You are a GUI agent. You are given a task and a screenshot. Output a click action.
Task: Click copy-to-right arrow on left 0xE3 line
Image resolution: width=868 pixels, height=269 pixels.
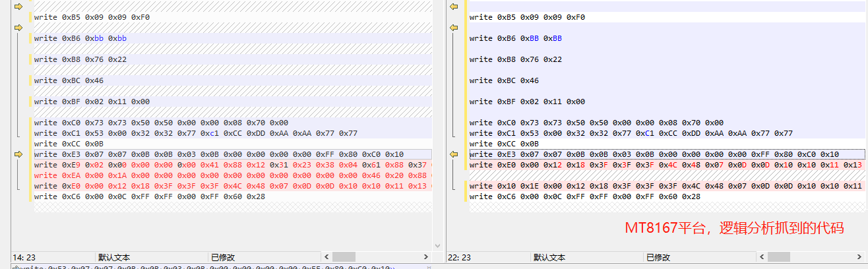click(x=18, y=154)
